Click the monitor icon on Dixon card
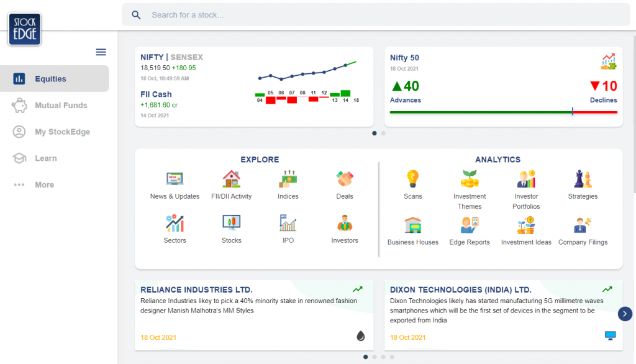This screenshot has height=364, width=636. click(x=611, y=335)
